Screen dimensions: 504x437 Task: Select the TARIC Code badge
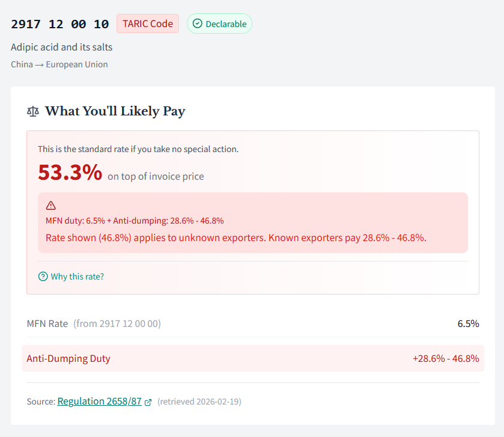(147, 23)
